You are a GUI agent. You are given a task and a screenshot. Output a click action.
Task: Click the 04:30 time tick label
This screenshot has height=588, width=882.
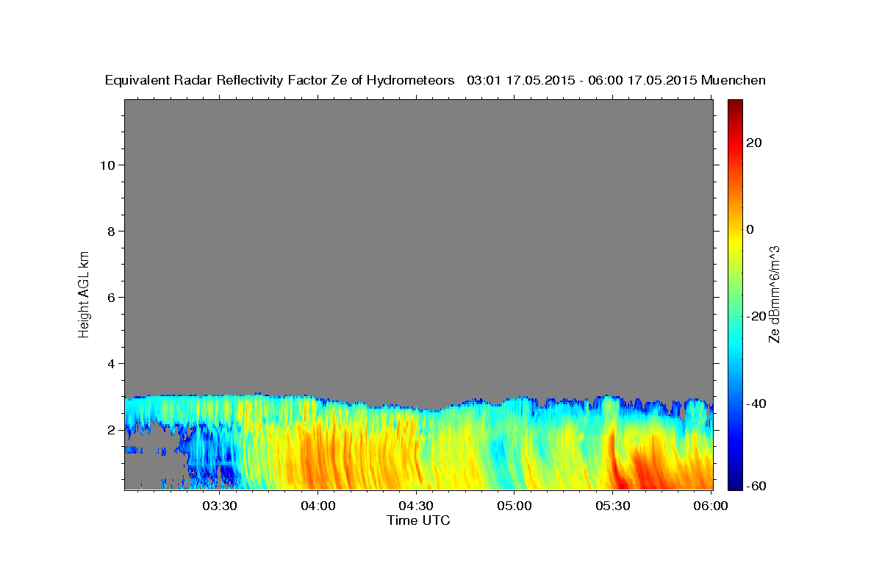416,506
